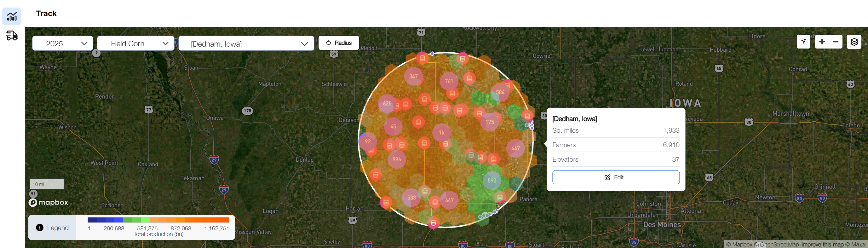
Task: Open the Improve this map link
Action: [x=822, y=244]
